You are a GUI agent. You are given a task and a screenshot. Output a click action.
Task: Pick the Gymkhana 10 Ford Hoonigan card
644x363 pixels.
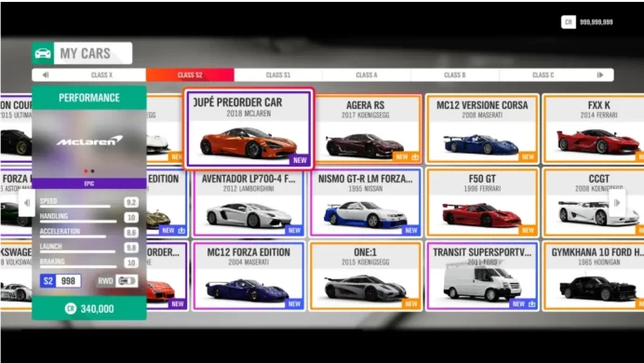pos(594,276)
